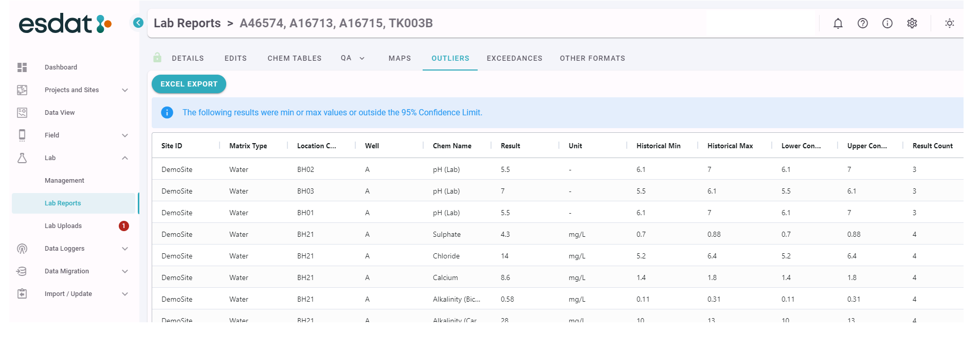Open the notifications bell
This screenshot has height=348, width=980.
838,23
